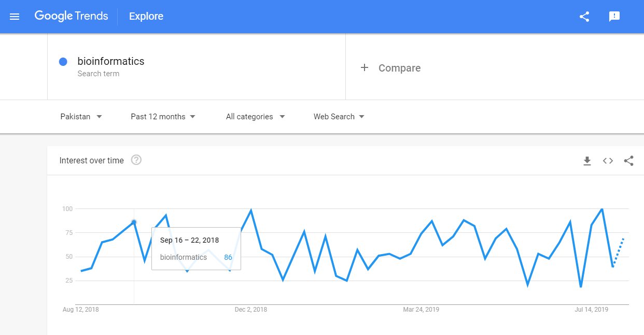Image resolution: width=644 pixels, height=335 pixels.
Task: Click the blue bioinformatics color dot
Action: (63, 62)
